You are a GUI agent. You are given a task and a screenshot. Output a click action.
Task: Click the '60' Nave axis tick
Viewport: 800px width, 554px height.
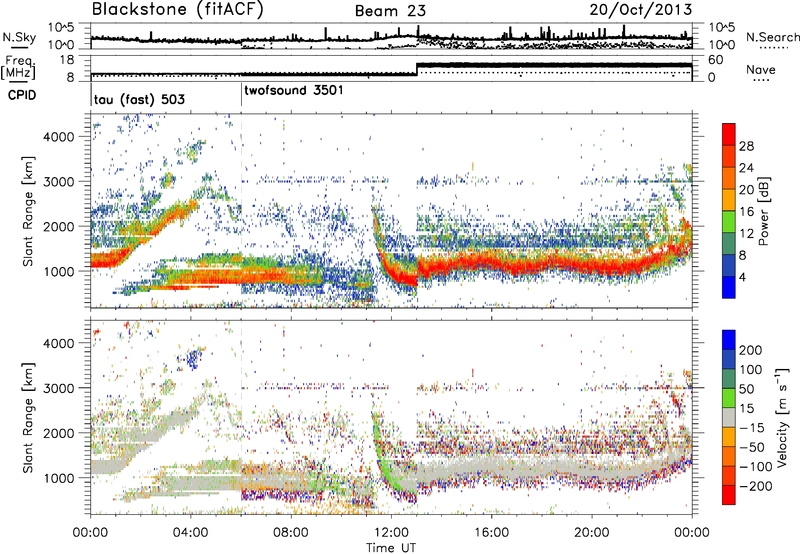(x=715, y=60)
